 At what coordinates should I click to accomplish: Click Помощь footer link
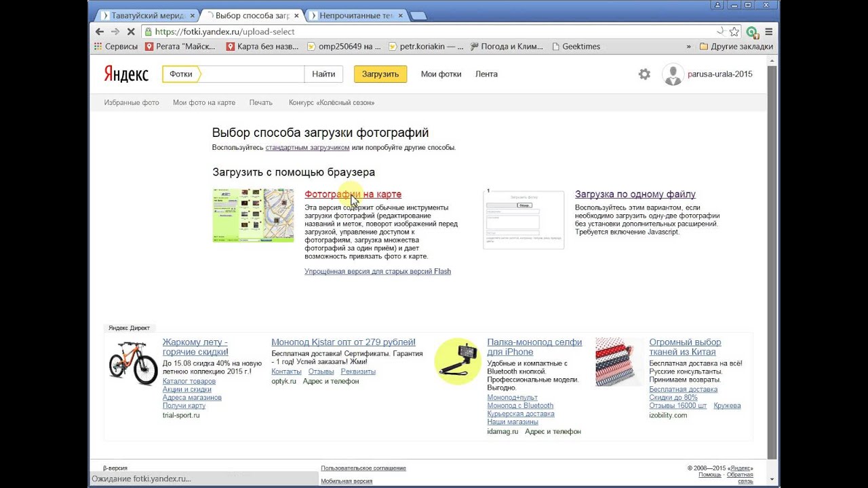tap(710, 474)
